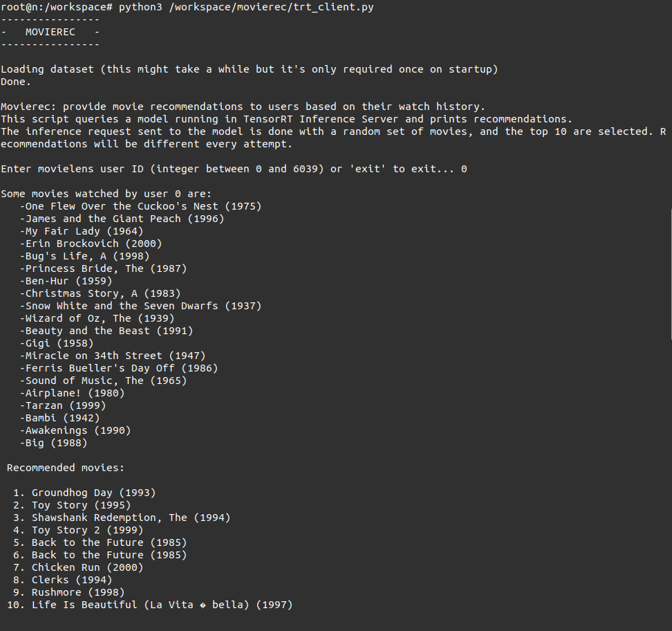The width and height of the screenshot is (672, 631).
Task: Click "James and the Giant Peach (1996)"
Action: click(x=124, y=219)
